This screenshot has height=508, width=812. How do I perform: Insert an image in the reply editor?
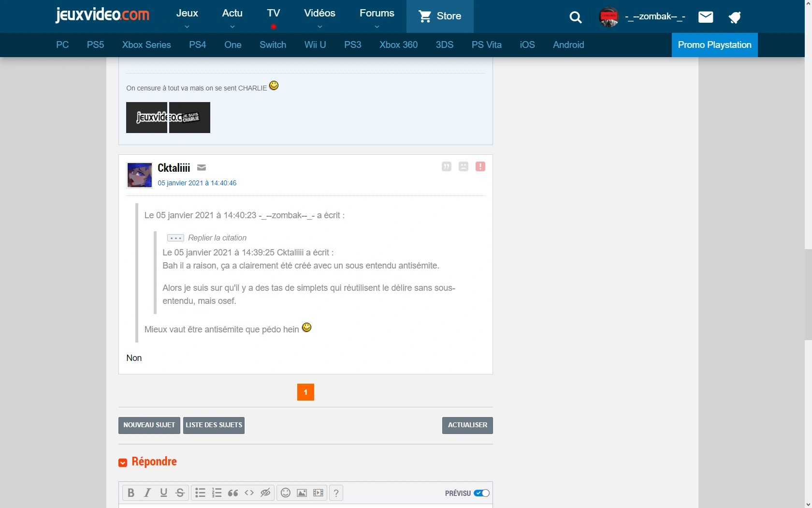[x=302, y=493]
